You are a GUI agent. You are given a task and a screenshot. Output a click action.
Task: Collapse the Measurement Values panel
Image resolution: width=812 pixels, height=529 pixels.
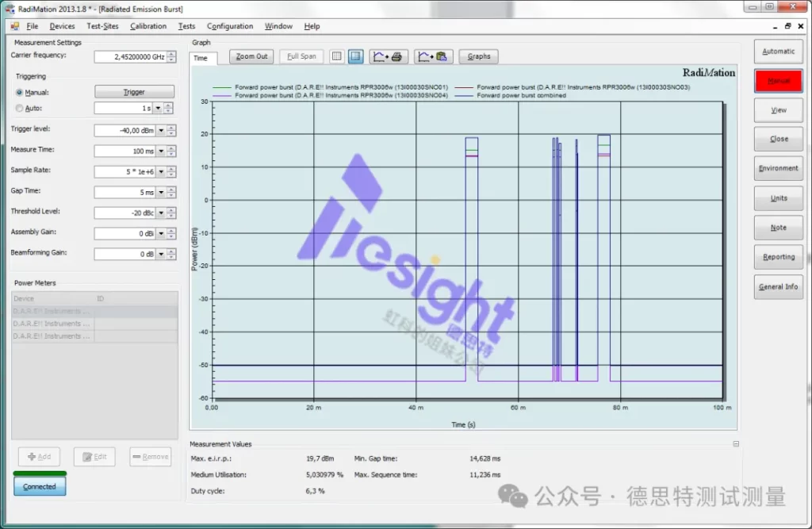[x=735, y=444]
